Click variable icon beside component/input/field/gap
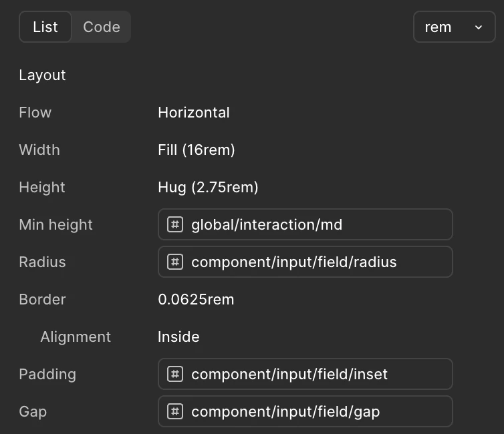 pyautogui.click(x=175, y=411)
